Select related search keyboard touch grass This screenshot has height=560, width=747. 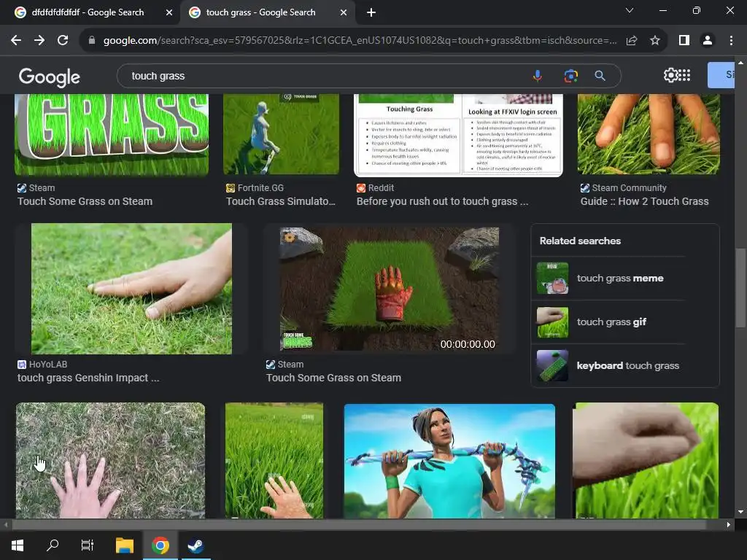pyautogui.click(x=610, y=366)
